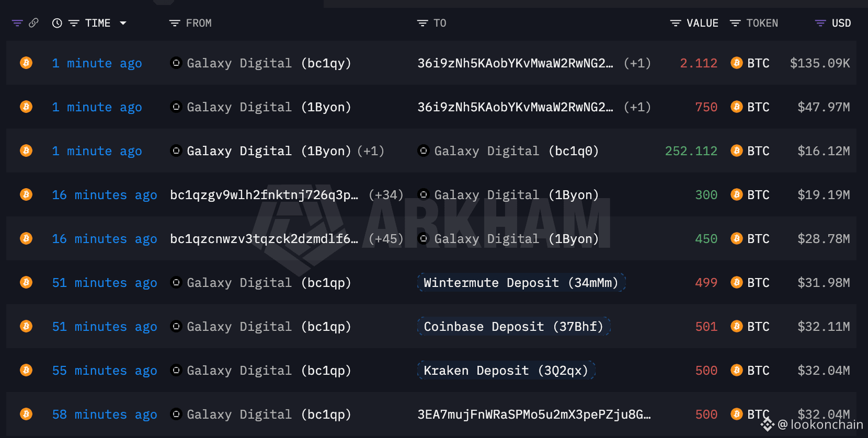Expand (+1) recipients in the 750 BTC row
The height and width of the screenshot is (438, 868).
[637, 107]
